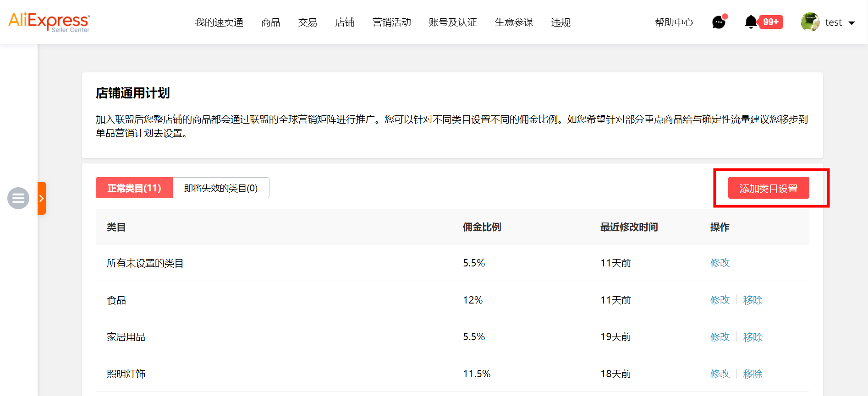
Task: Click 修改 for 所有未设置的类目 row
Action: [720, 263]
